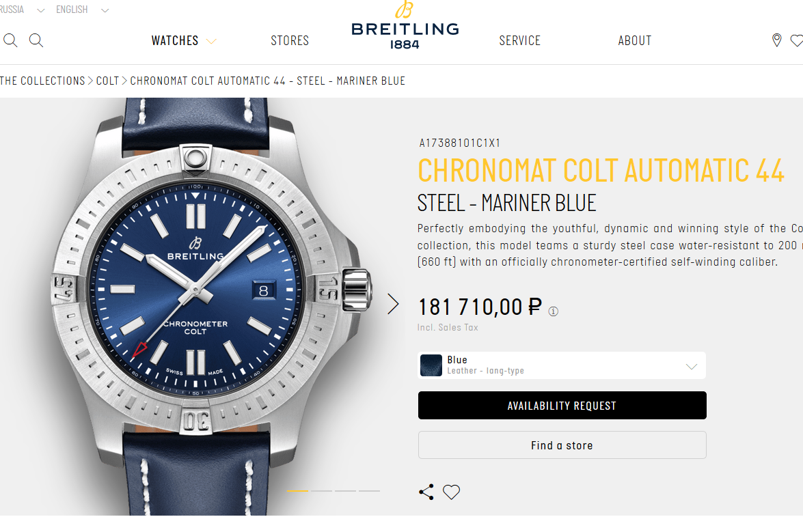Screen dimensions: 803x532
Task: Click the Breitling 1884 logo
Action: (x=405, y=25)
